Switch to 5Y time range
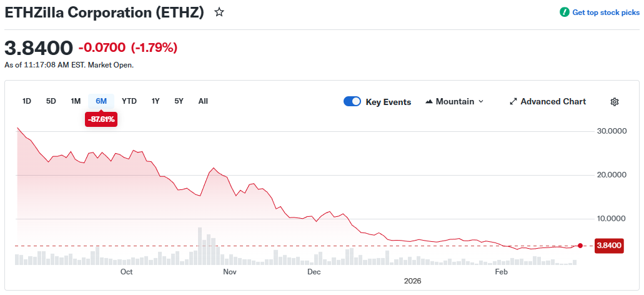644x295 pixels. tap(179, 101)
